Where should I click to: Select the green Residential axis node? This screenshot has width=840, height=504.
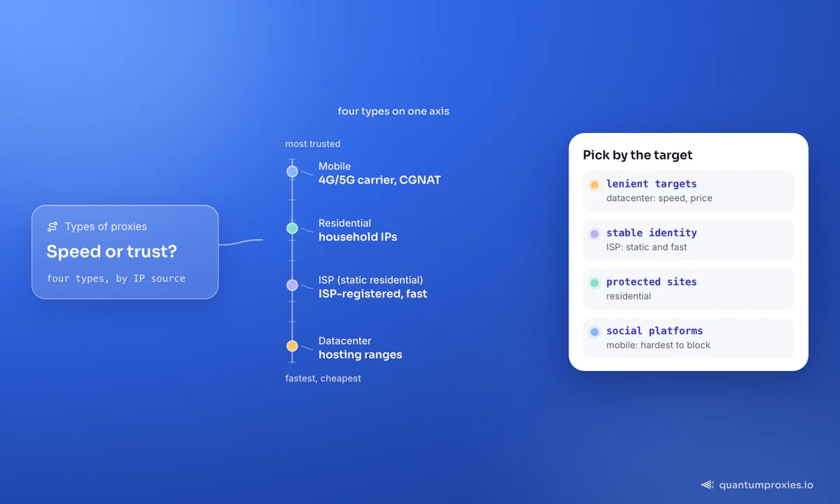point(292,228)
